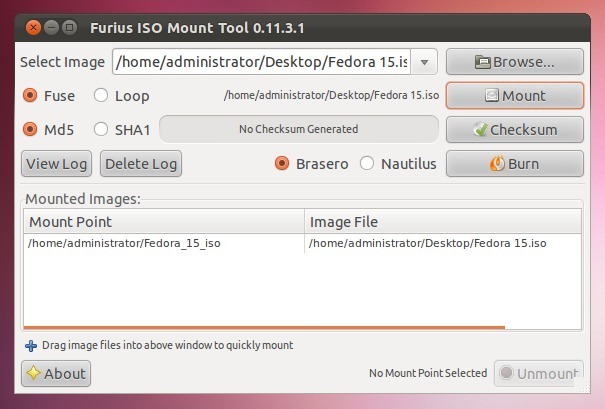The height and width of the screenshot is (409, 605).
Task: Click the disk icon on Mount button
Action: 492,95
